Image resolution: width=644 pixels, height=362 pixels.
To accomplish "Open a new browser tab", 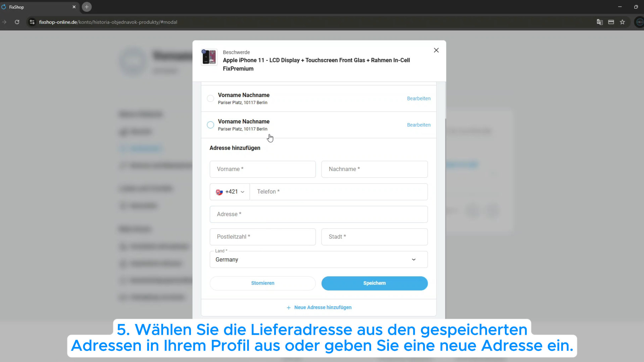I will [x=87, y=7].
